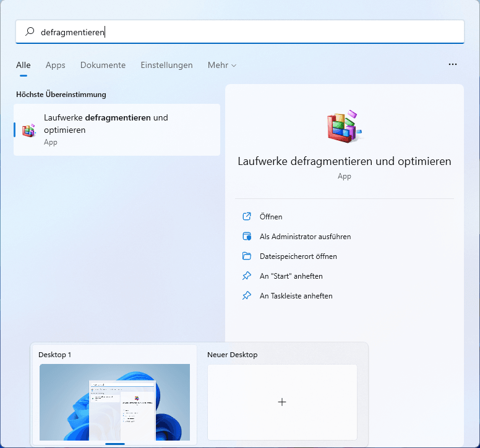Screen dimensions: 480x448
Task: Open the "Laufwerke defragmentieren und optimieren" search result
Action: (118, 129)
